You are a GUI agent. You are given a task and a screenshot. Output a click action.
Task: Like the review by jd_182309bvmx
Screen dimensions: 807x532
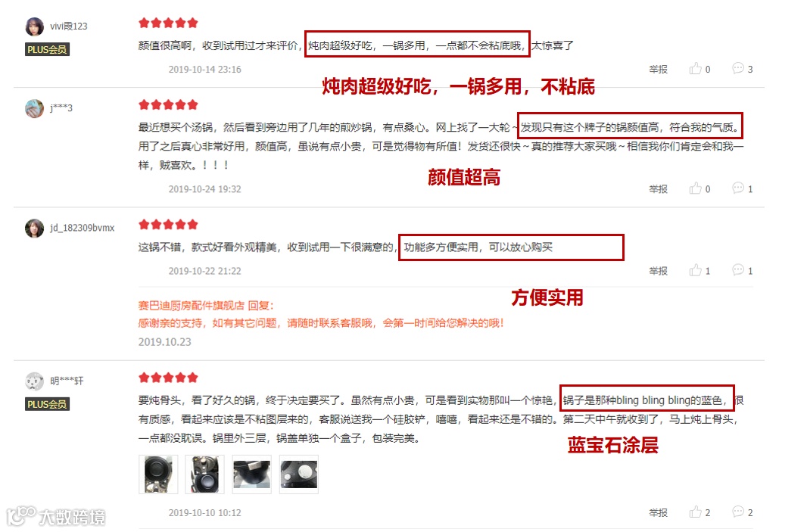click(x=700, y=271)
